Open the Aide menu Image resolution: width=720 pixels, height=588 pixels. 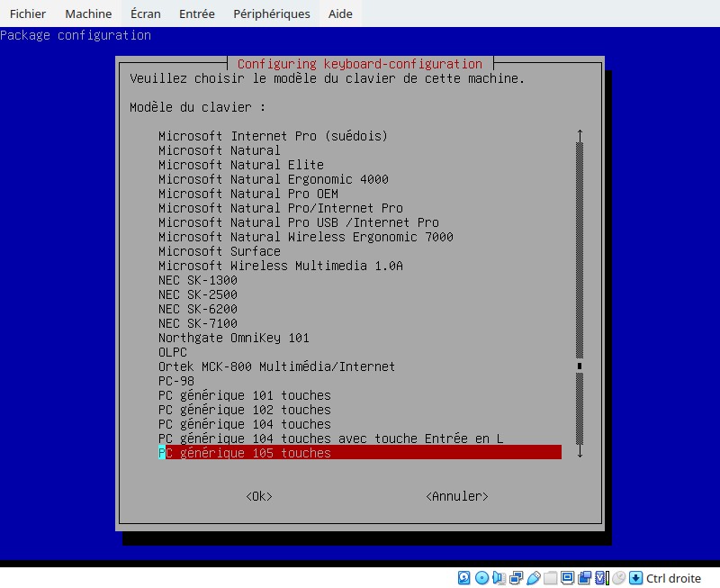340,14
